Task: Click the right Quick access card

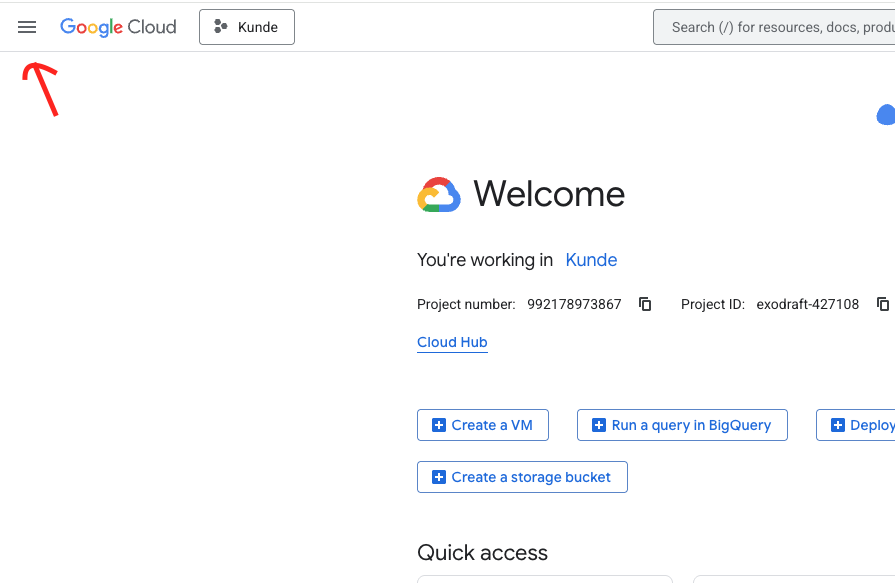Action: pyautogui.click(x=790, y=580)
